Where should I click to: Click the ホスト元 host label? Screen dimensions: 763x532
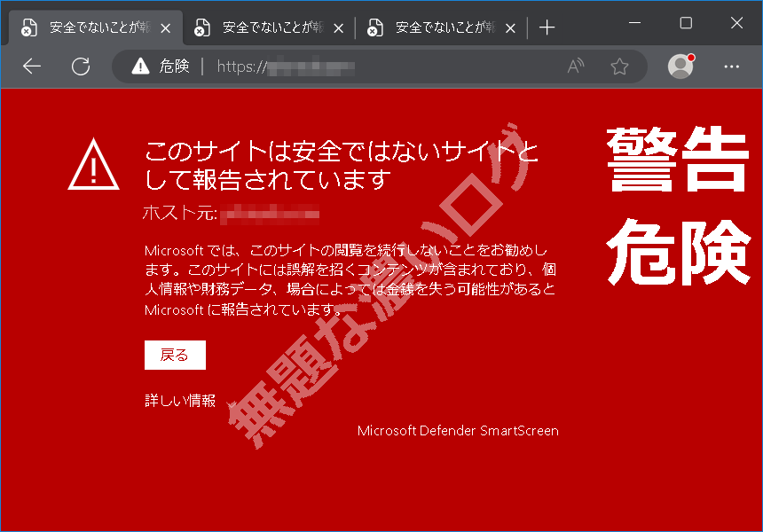coord(180,213)
